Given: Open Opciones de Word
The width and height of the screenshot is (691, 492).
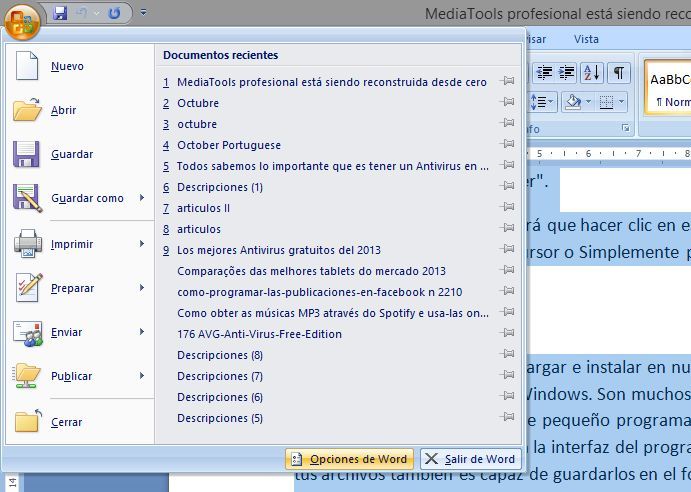Looking at the screenshot, I should (x=349, y=459).
